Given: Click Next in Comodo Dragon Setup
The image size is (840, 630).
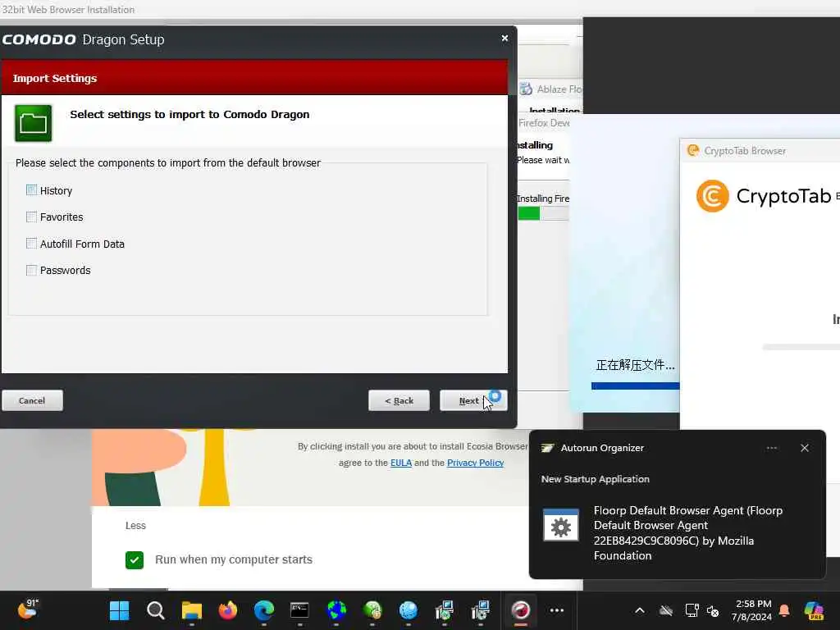Looking at the screenshot, I should pos(473,400).
